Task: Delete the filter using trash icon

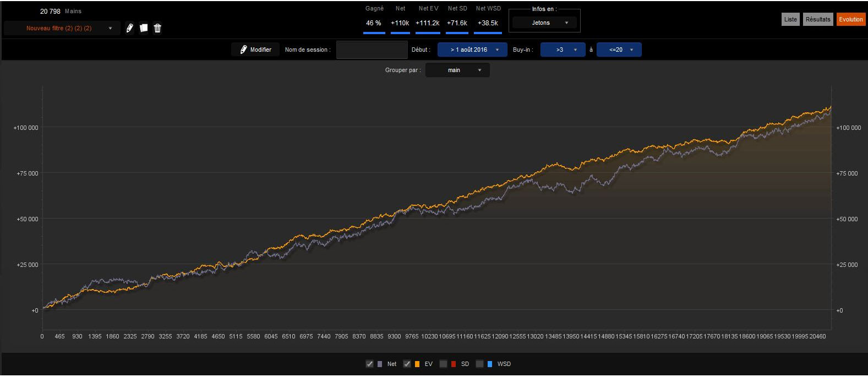Action: click(x=157, y=28)
